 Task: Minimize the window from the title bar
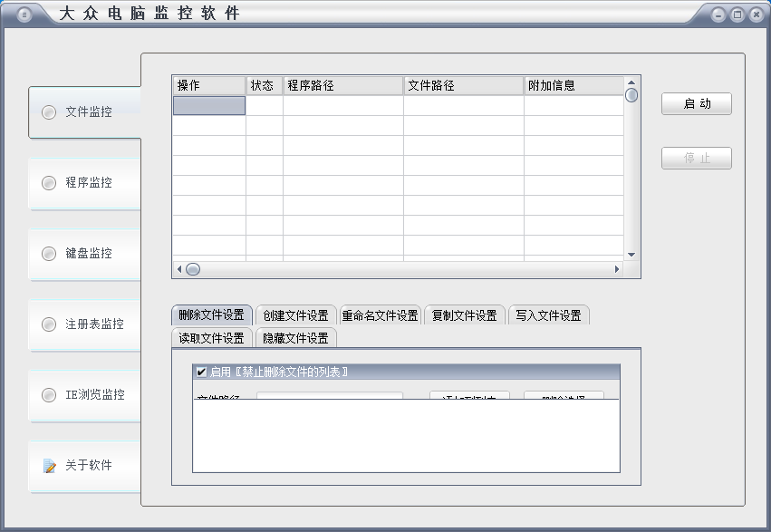718,15
